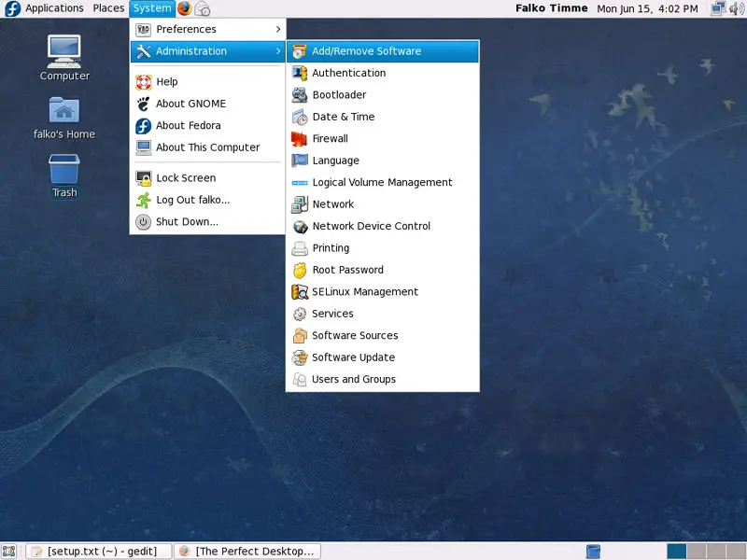Open Network via its computers icon
The height and width of the screenshot is (560, 747).
(x=300, y=204)
